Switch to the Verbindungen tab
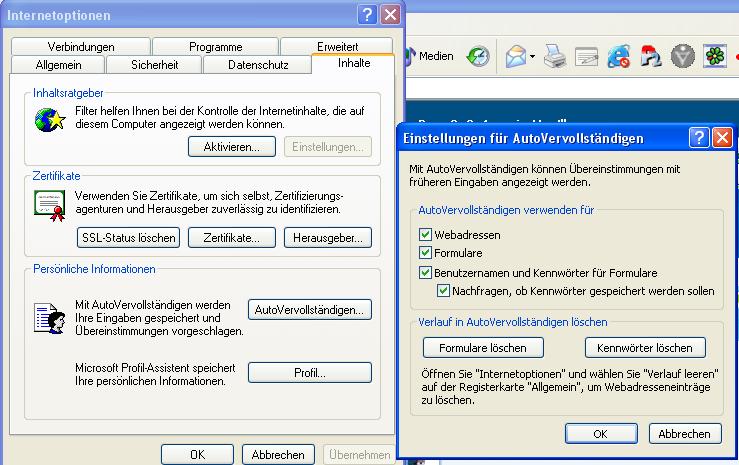739x465 pixels. [81, 47]
